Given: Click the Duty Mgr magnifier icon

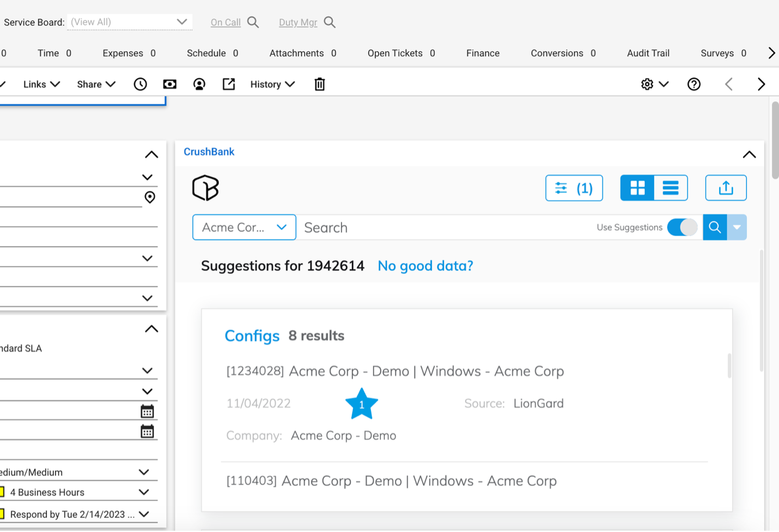Looking at the screenshot, I should point(330,22).
